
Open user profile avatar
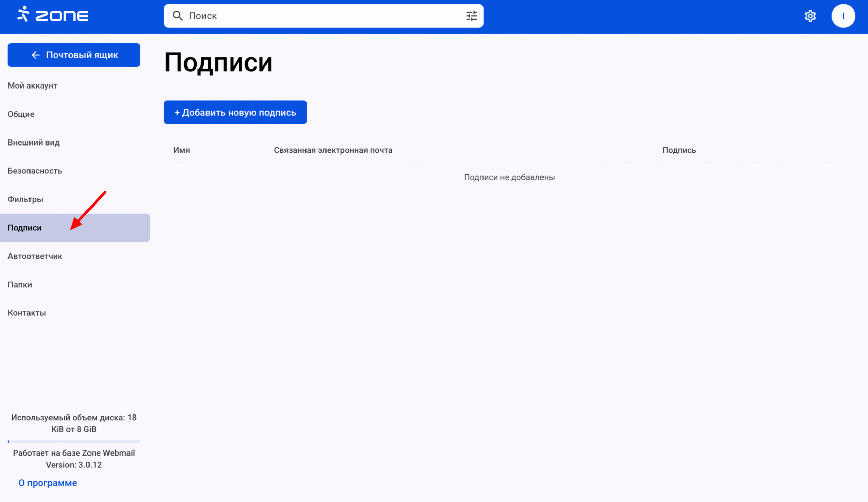click(x=843, y=16)
